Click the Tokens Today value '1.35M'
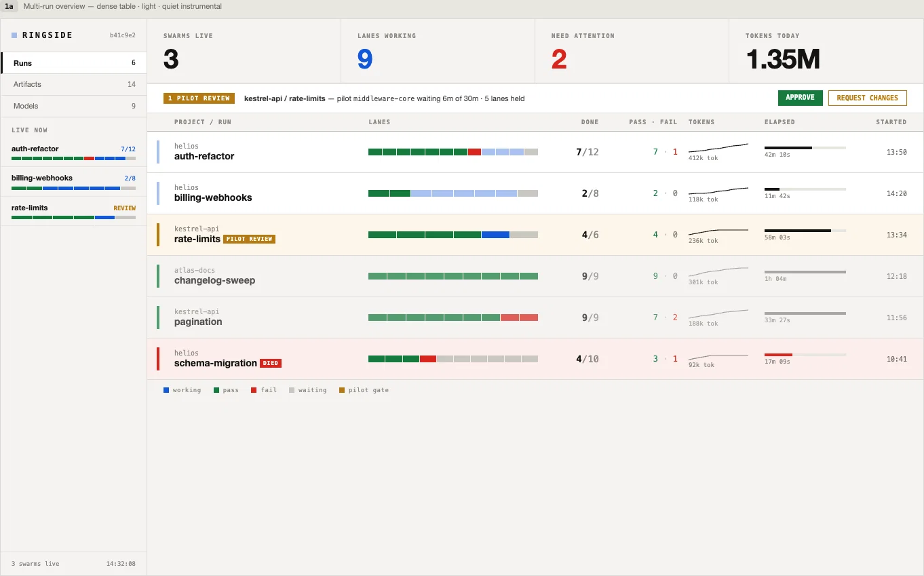924x576 pixels. click(783, 60)
